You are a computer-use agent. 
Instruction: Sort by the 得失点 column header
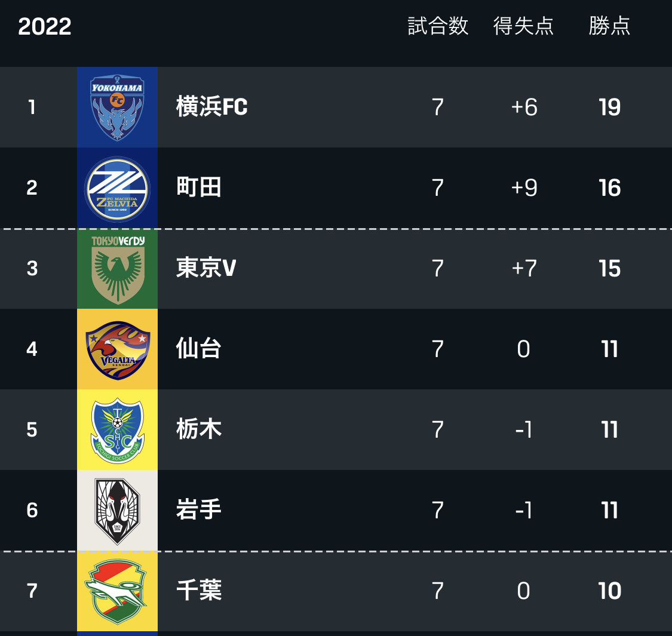tap(523, 26)
